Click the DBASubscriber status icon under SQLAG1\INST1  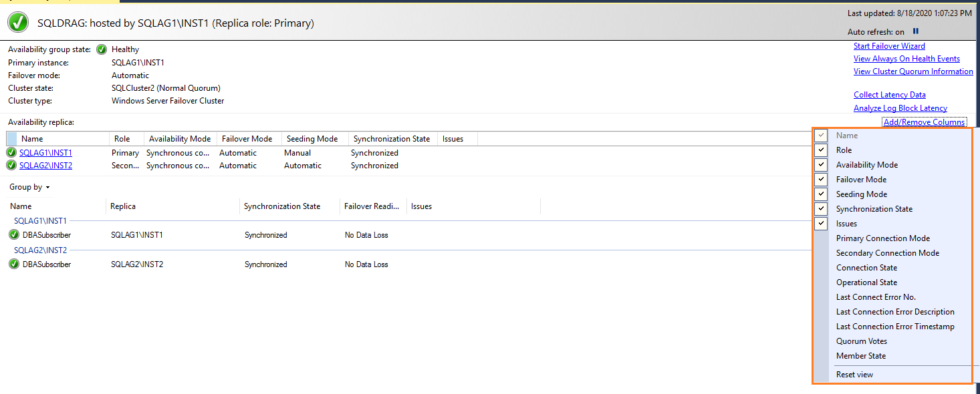(x=14, y=235)
